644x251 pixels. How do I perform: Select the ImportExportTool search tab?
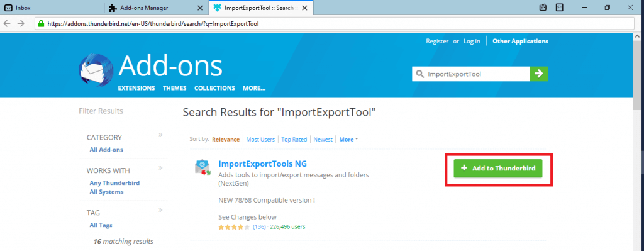coord(261,8)
